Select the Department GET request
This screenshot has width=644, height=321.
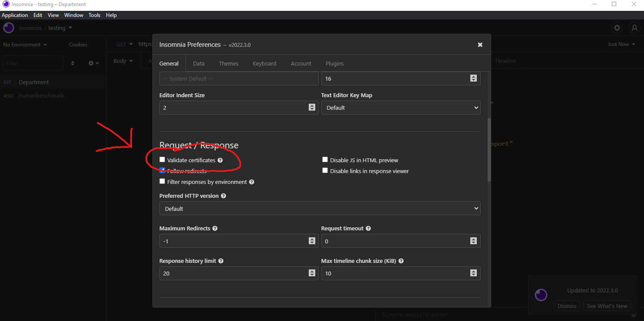tap(53, 82)
